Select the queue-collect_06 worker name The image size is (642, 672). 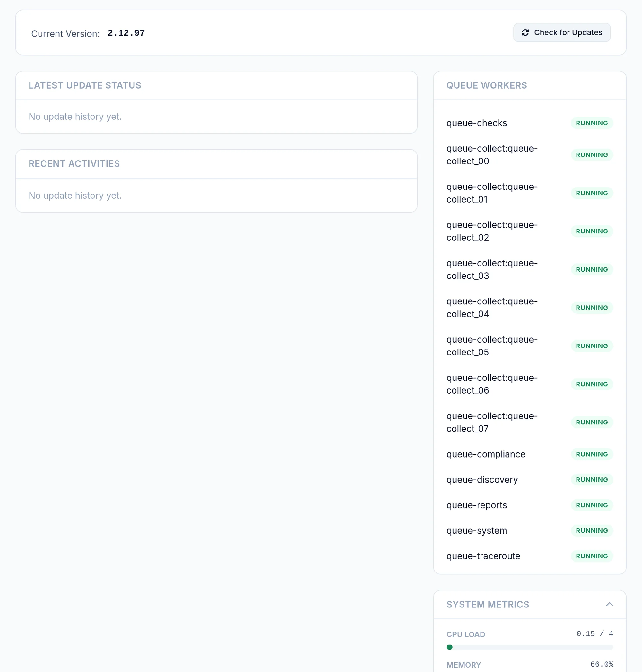[x=492, y=384]
